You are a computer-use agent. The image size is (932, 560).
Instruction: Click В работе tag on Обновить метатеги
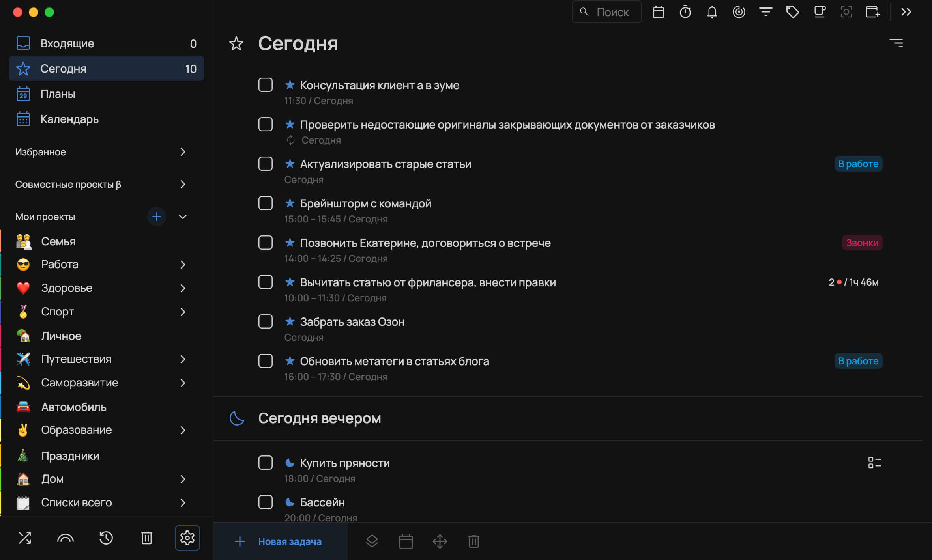[858, 361]
